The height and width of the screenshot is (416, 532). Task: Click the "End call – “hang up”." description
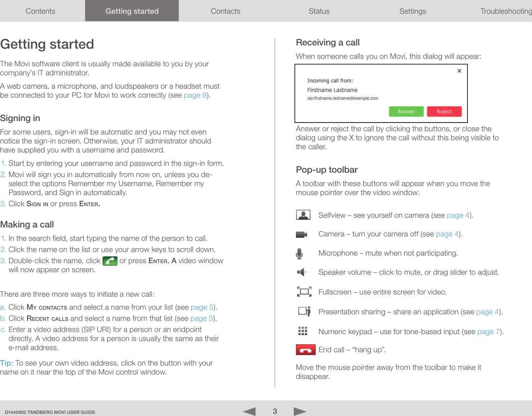352,350
